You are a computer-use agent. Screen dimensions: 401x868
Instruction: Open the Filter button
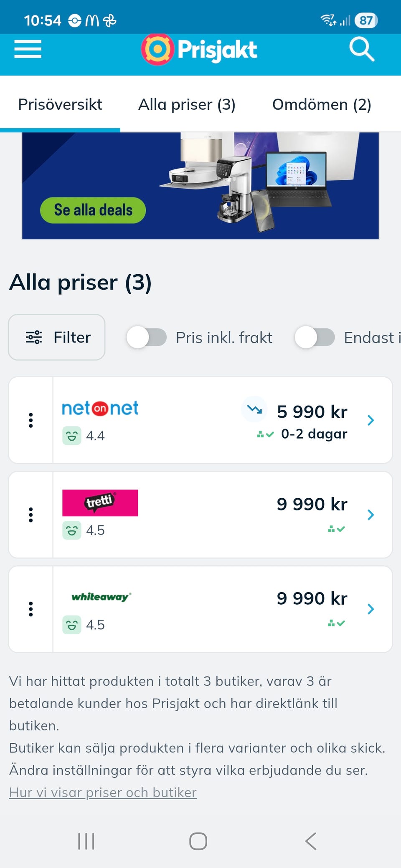tap(57, 337)
